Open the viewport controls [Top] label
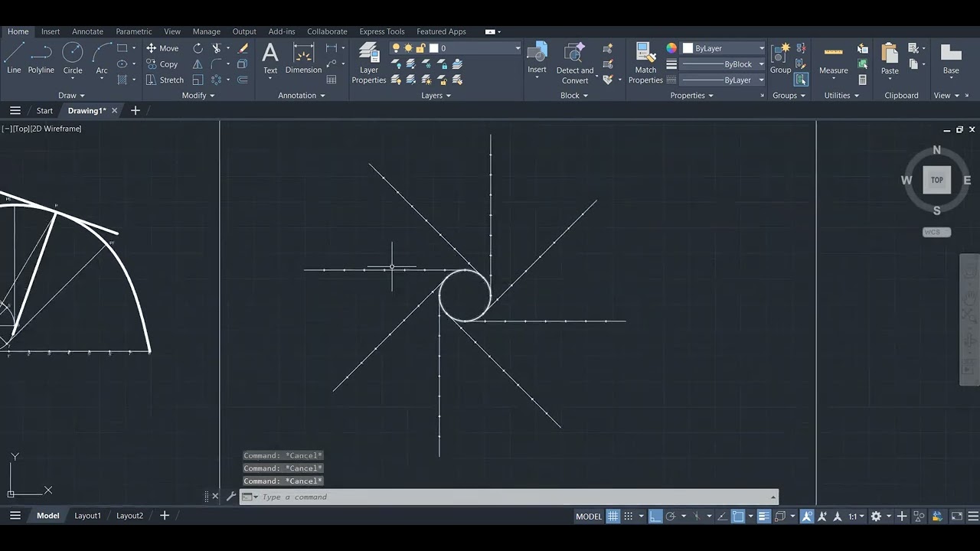 pos(21,129)
